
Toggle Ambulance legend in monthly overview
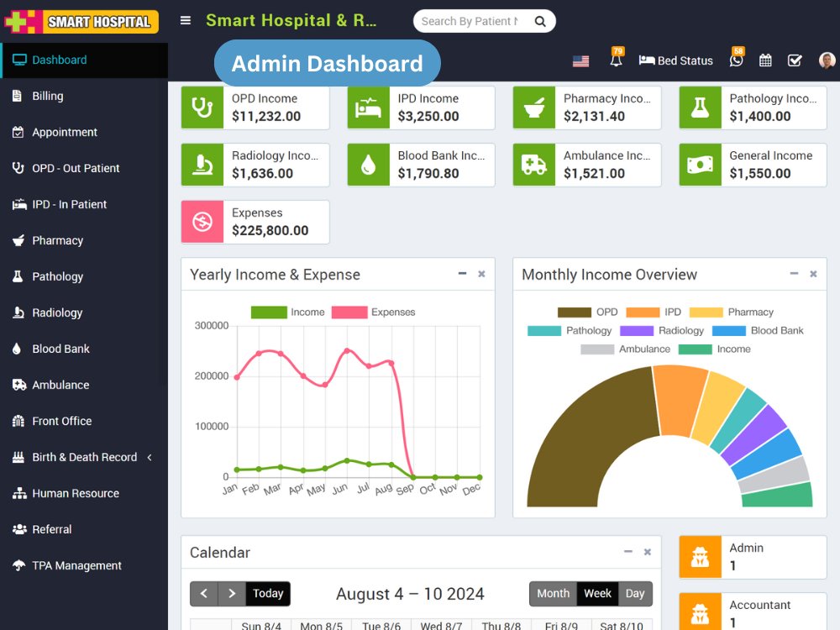click(625, 349)
